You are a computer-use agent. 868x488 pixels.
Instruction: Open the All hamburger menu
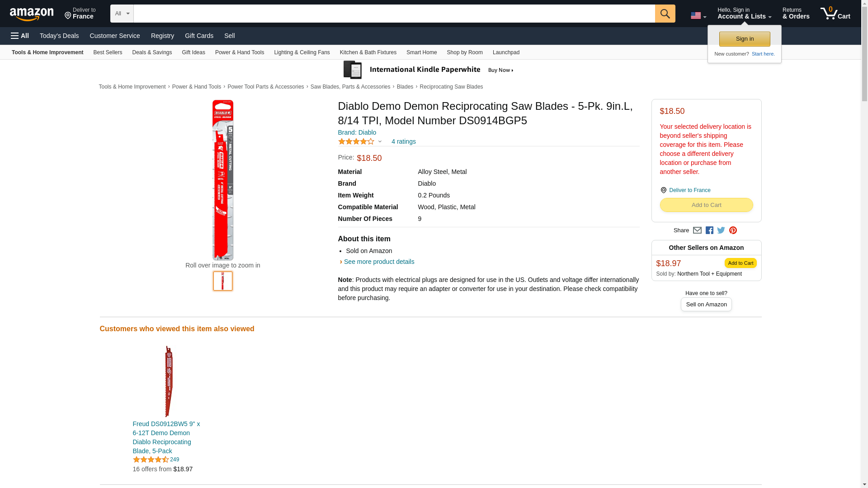click(20, 36)
